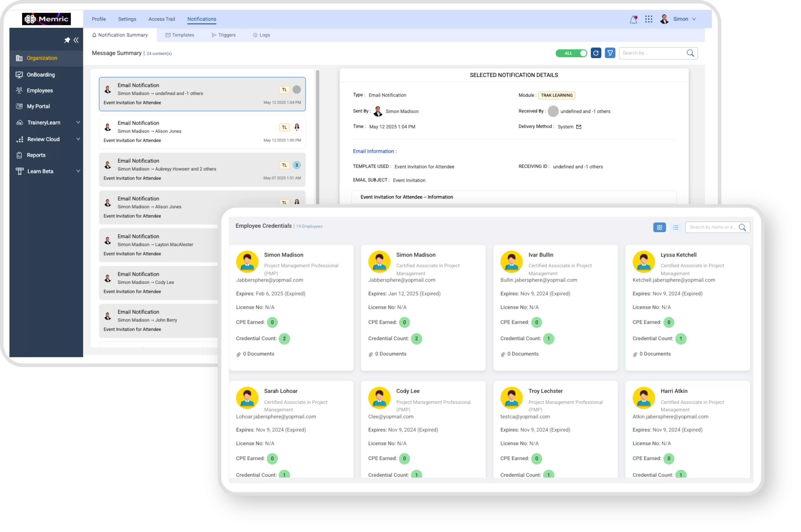Switch to list view for credentials

pyautogui.click(x=676, y=227)
